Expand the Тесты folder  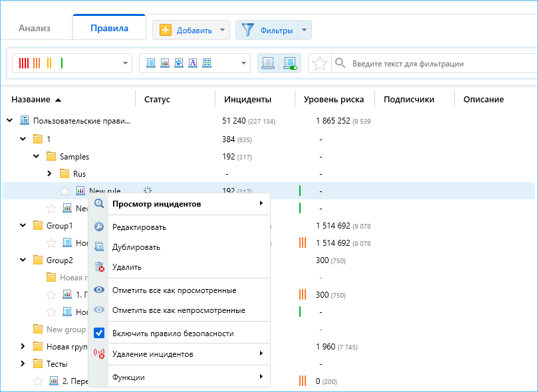coord(23,363)
